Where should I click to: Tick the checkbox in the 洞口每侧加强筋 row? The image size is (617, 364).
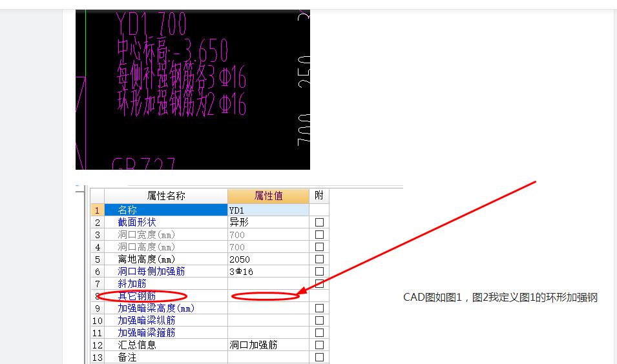tap(319, 272)
